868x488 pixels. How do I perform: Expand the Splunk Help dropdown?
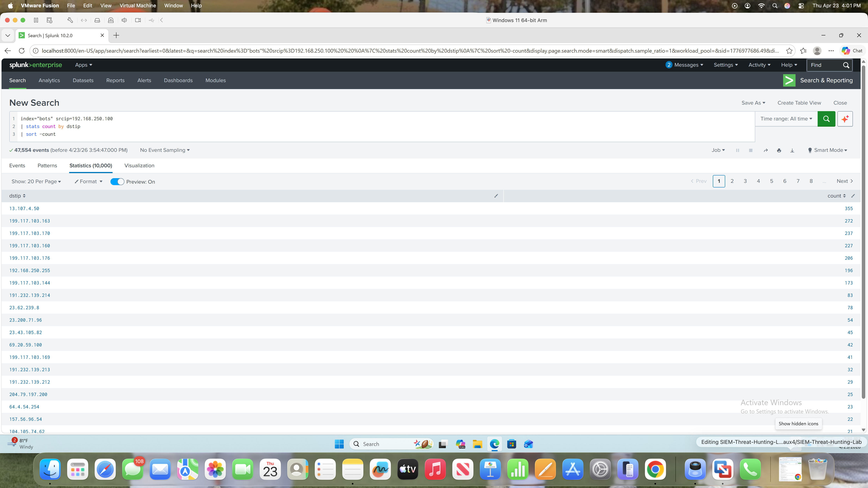pos(789,65)
